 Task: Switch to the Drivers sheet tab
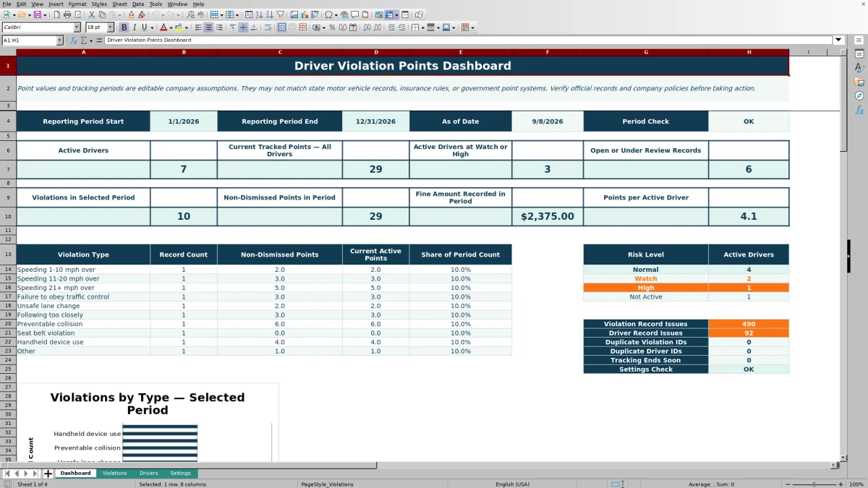pyautogui.click(x=148, y=474)
